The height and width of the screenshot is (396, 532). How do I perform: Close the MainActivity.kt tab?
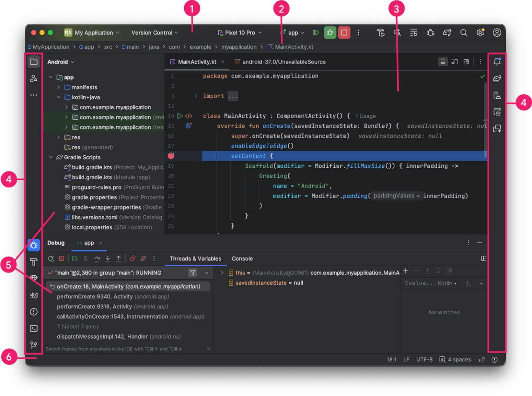click(x=223, y=62)
